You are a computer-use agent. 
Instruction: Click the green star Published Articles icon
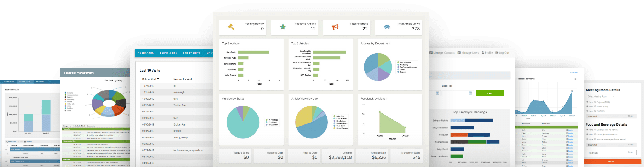point(283,27)
